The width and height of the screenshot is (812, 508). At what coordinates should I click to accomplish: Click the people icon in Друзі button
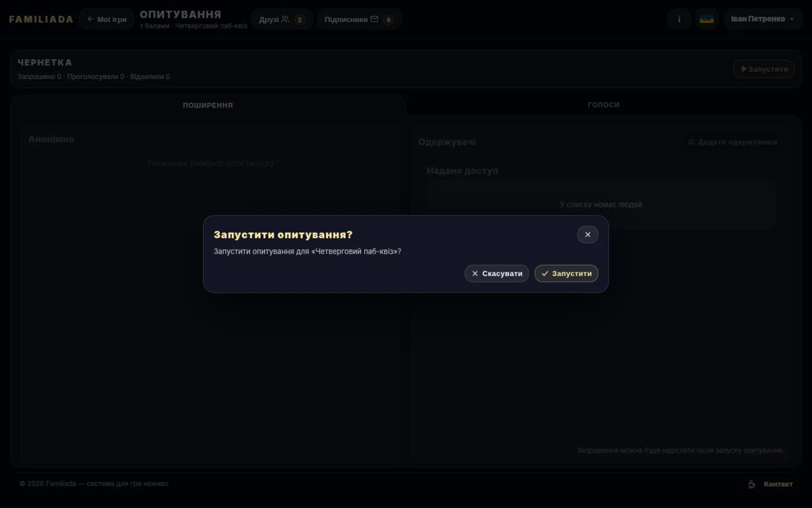coord(285,19)
